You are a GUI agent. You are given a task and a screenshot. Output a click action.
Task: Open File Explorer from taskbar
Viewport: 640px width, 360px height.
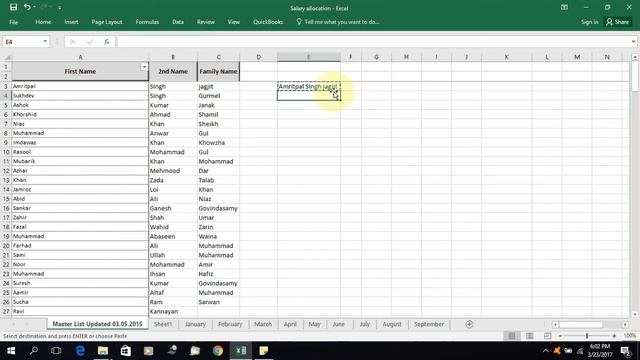coord(103,351)
